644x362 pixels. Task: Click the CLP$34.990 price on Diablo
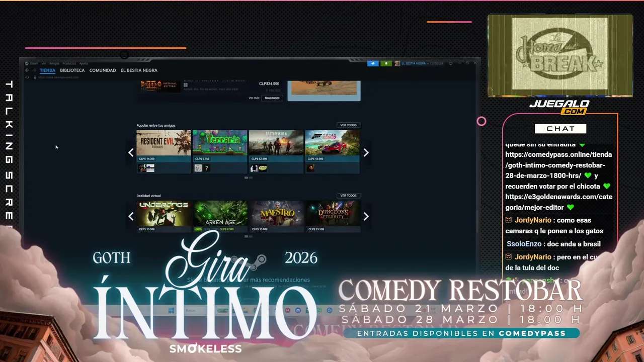(x=269, y=84)
